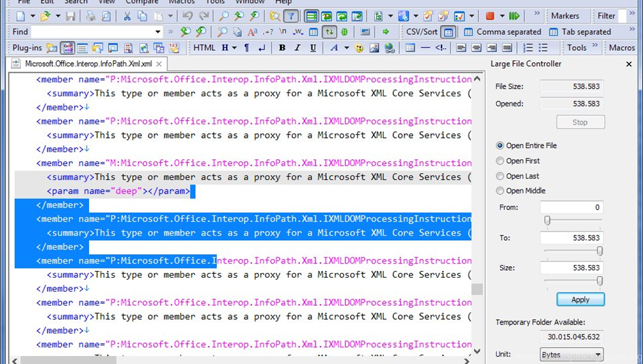
Task: Expand the Find box history dropdown
Action: [x=157, y=32]
